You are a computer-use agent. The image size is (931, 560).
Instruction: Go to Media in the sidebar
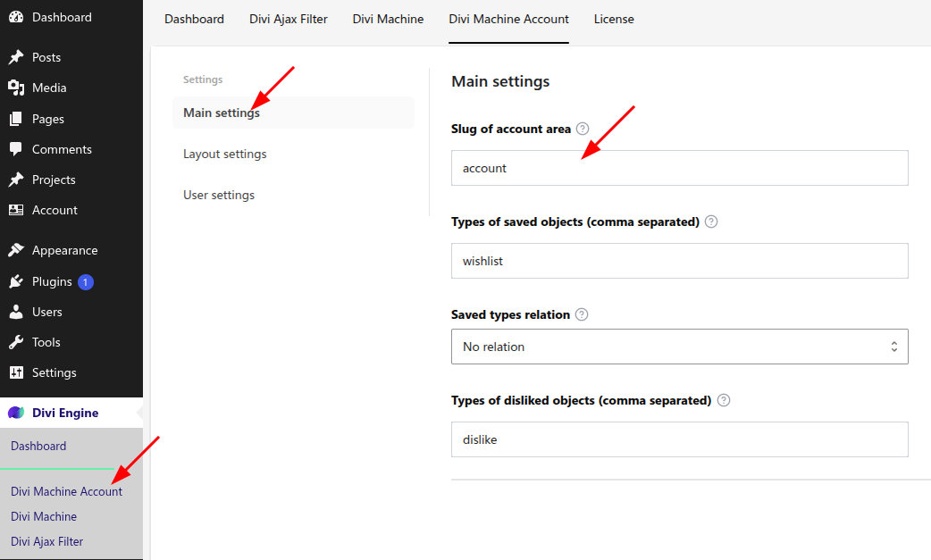[x=49, y=88]
